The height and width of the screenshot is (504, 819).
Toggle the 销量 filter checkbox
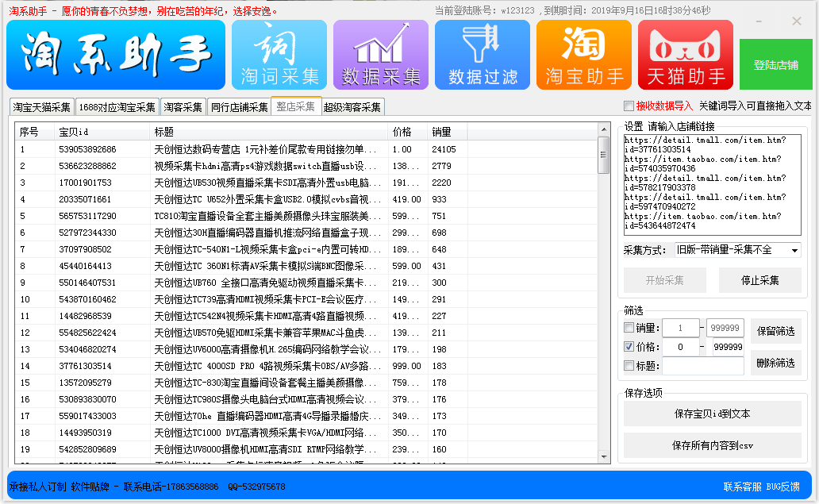629,328
